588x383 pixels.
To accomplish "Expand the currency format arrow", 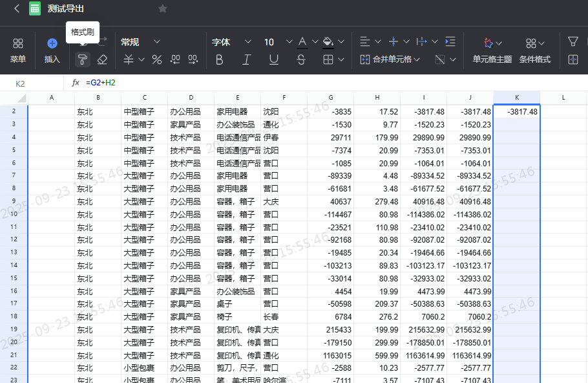I will point(142,60).
